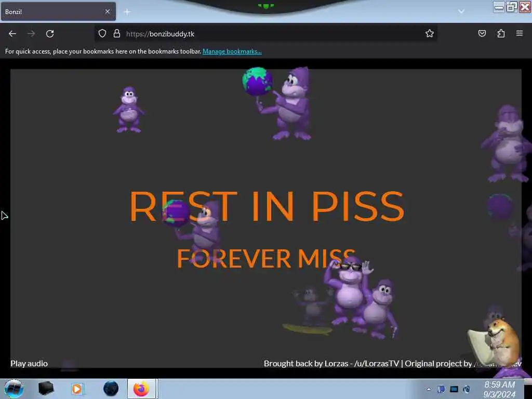
Task: Click the forward navigation arrow
Action: (31, 34)
